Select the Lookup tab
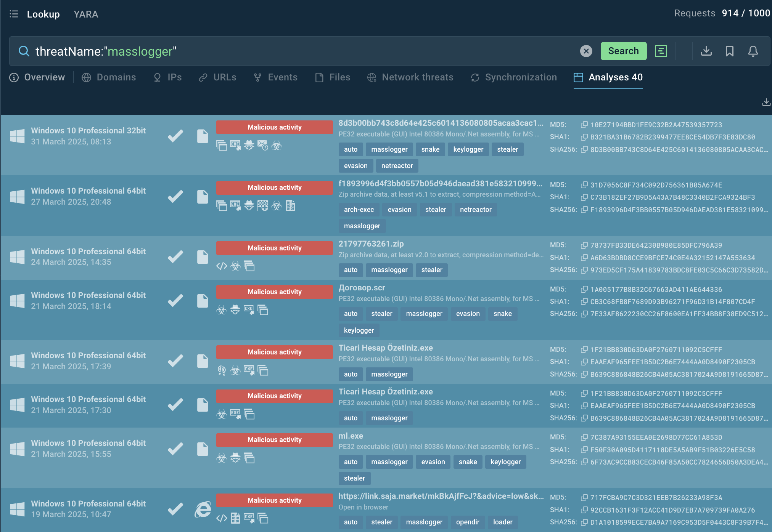This screenshot has width=772, height=532. click(x=43, y=14)
